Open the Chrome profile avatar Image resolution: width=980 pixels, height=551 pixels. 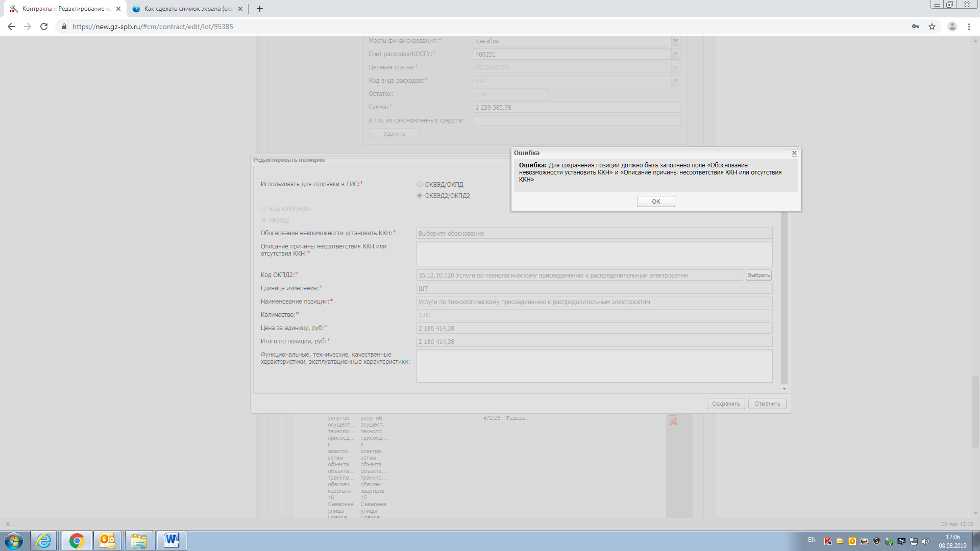[x=952, y=27]
